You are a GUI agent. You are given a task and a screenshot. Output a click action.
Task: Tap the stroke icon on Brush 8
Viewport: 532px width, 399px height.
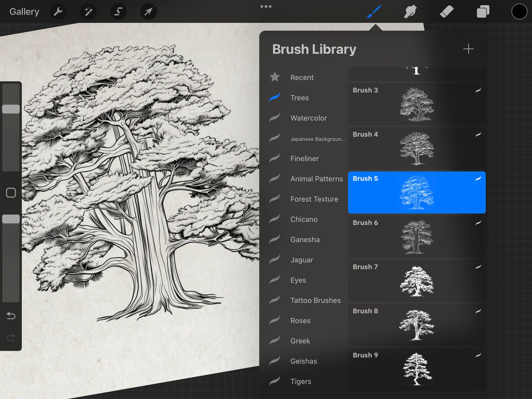pos(478,311)
